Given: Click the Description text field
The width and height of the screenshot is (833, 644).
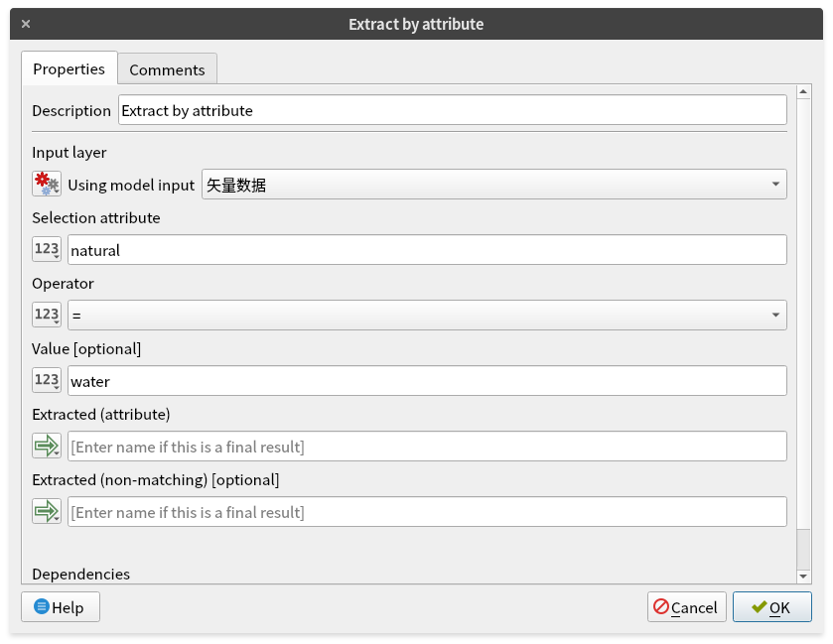Looking at the screenshot, I should [x=452, y=110].
